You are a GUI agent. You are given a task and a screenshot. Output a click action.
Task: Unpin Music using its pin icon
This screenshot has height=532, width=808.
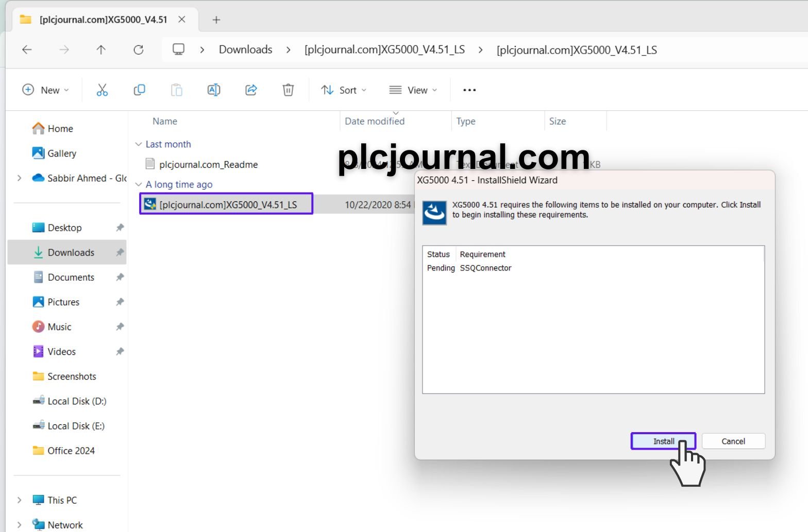pyautogui.click(x=120, y=327)
